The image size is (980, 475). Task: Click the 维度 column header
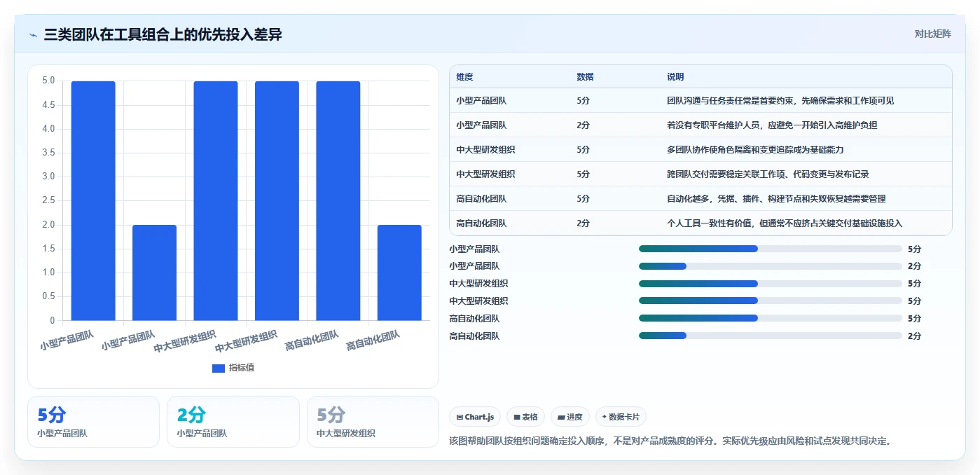[x=464, y=77]
